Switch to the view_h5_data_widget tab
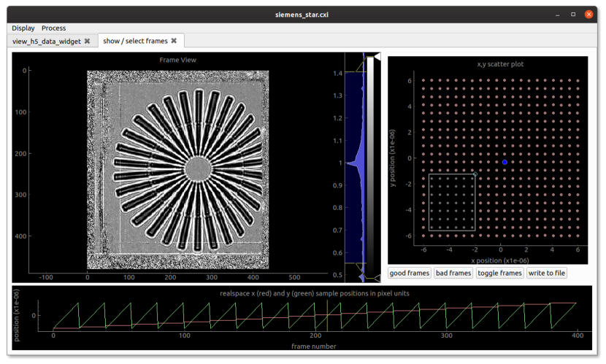 [47, 42]
